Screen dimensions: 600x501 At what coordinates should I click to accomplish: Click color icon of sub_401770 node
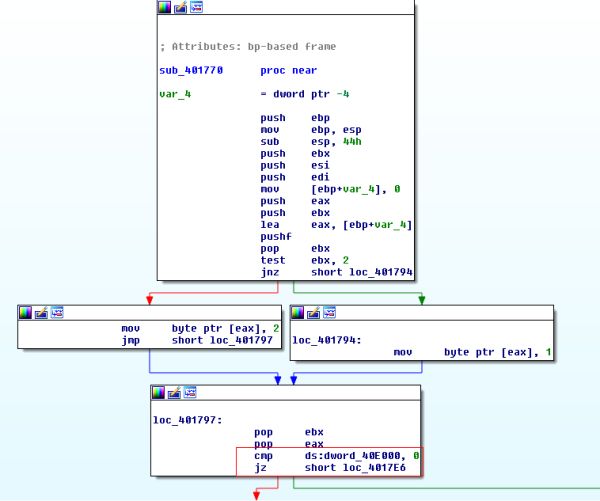164,7
